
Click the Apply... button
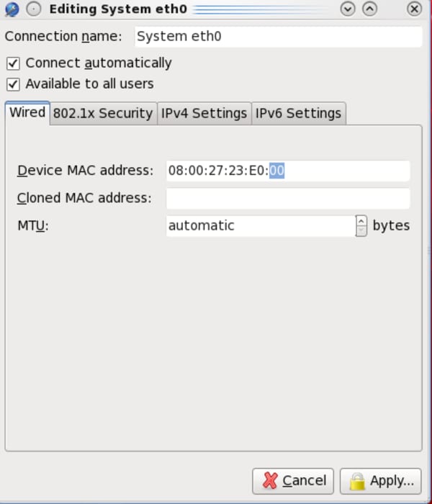[x=381, y=480]
